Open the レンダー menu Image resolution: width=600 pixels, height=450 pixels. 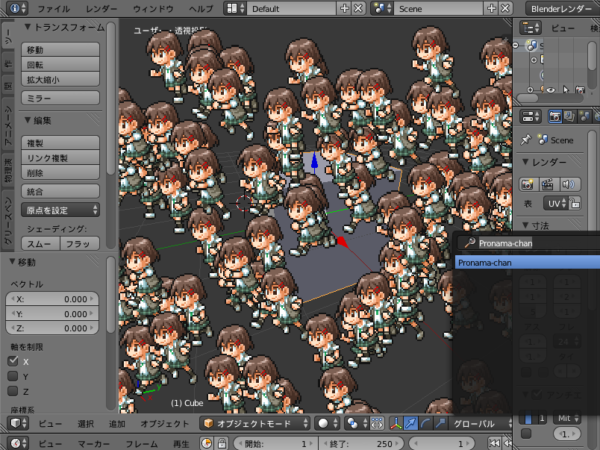pos(101,8)
